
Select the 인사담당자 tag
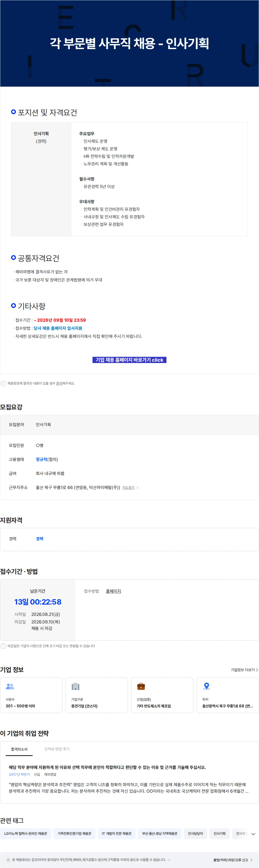[195, 833]
